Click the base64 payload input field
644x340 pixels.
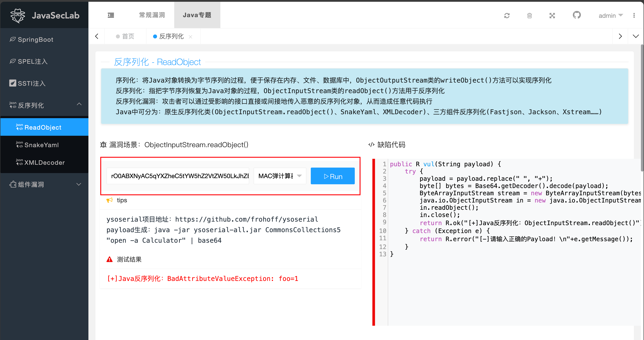(x=178, y=176)
